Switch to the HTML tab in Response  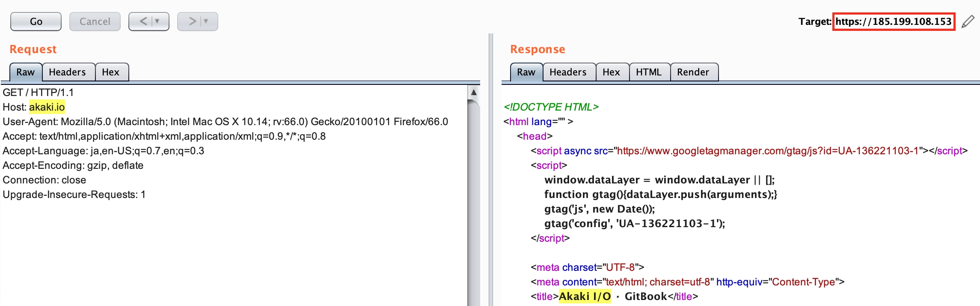point(648,72)
